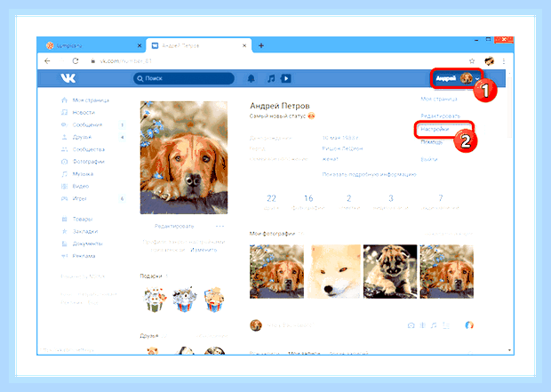The width and height of the screenshot is (551, 392).
Task: Click the 3 counter in profile stats
Action: pos(391,202)
